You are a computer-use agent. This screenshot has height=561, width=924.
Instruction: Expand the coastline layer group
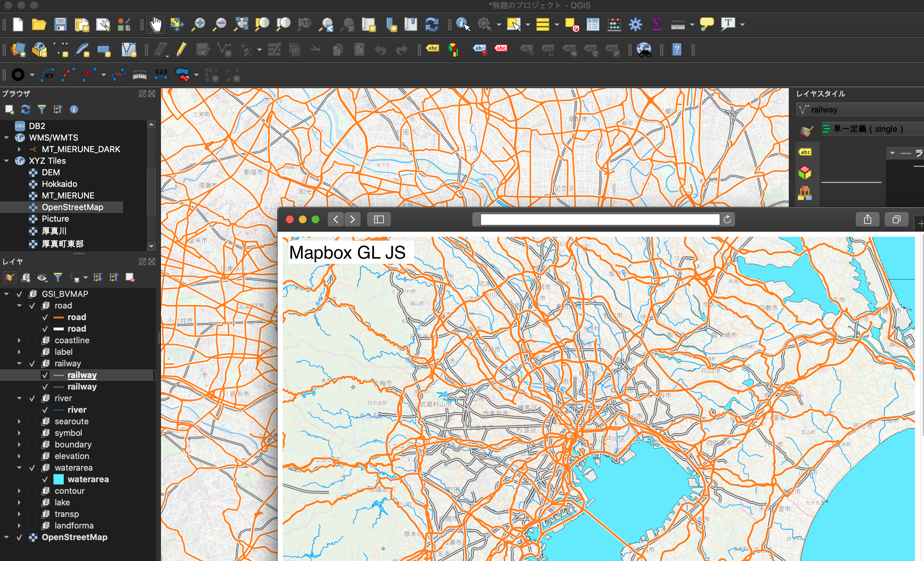(x=19, y=341)
